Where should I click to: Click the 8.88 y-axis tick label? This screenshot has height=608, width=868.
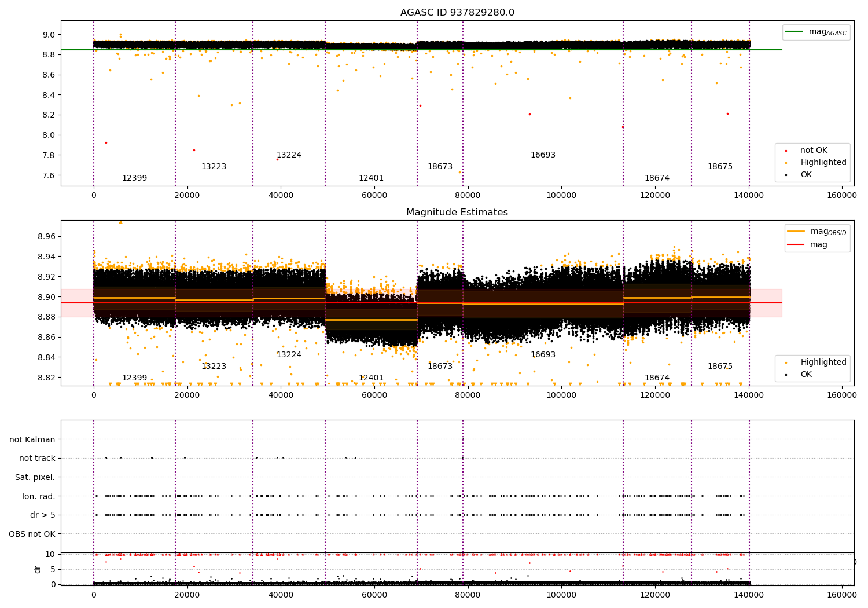tap(47, 317)
